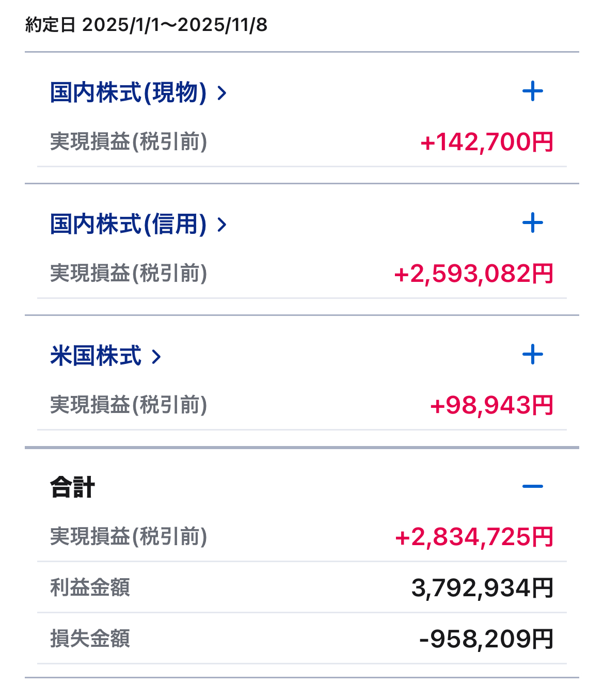
Task: Open the 米国株式 detail link
Action: [96, 356]
